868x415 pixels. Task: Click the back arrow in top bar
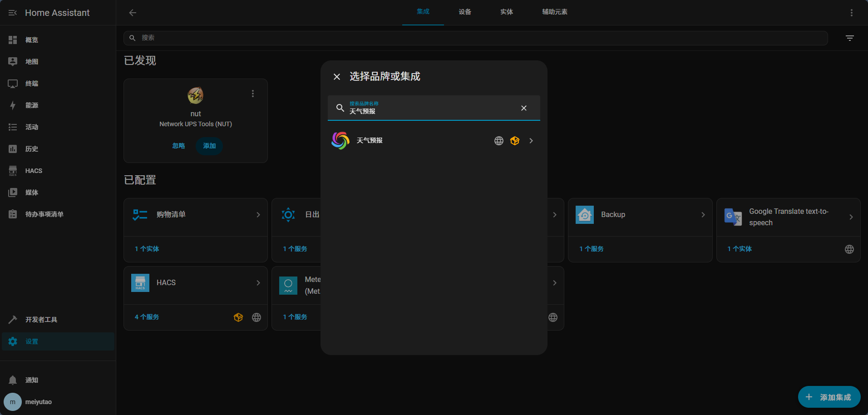(x=133, y=13)
